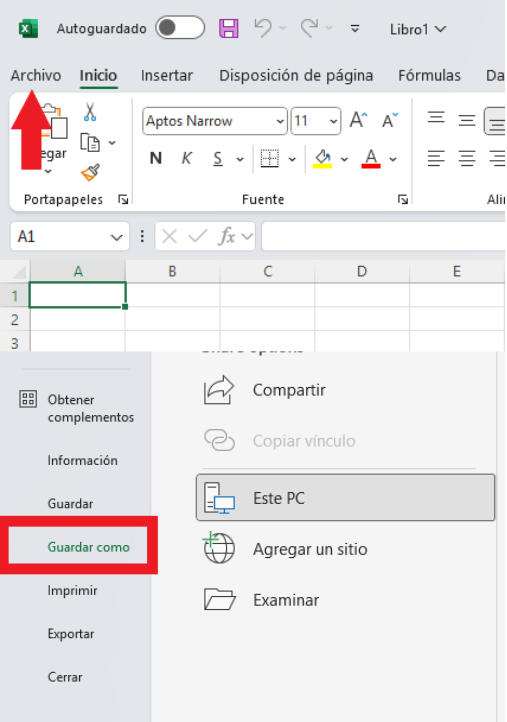Increase font size with larger A icon
Image resolution: width=507 pixels, height=722 pixels.
tap(358, 120)
